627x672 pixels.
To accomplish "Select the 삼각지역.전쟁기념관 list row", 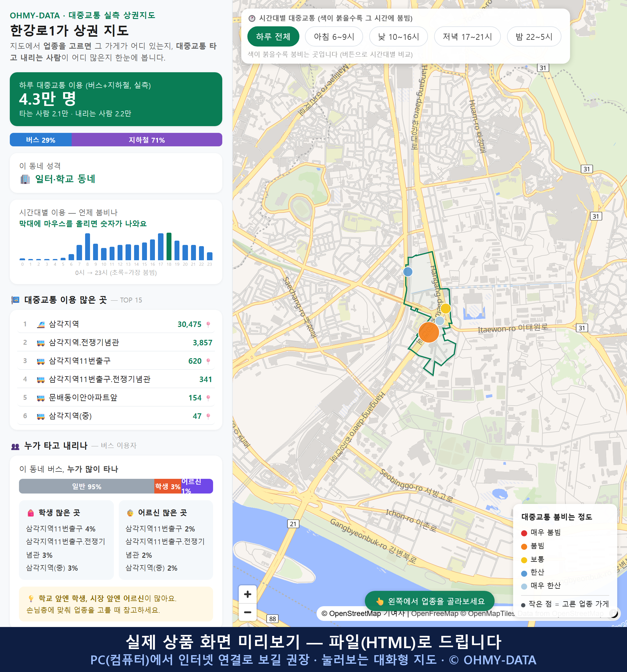I will 116,342.
